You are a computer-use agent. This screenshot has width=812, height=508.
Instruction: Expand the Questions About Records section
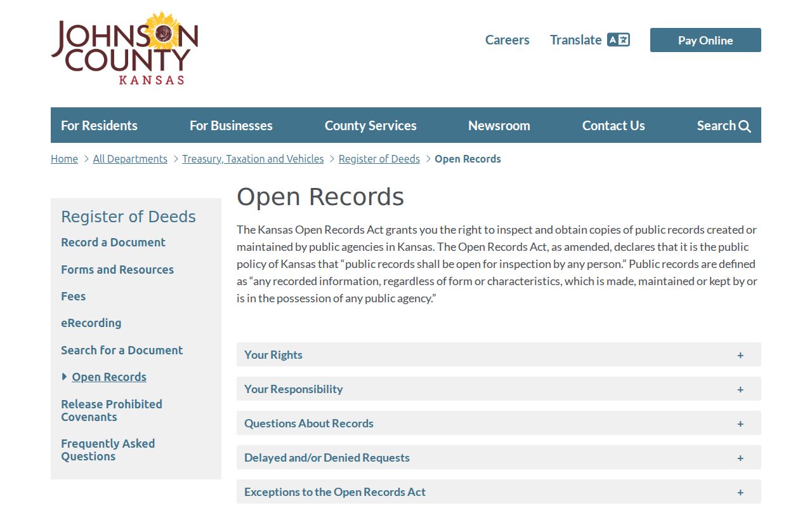coord(499,423)
